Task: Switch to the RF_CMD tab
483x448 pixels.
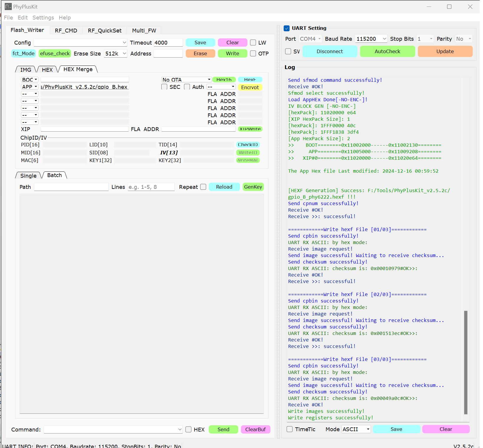Action: click(x=66, y=30)
